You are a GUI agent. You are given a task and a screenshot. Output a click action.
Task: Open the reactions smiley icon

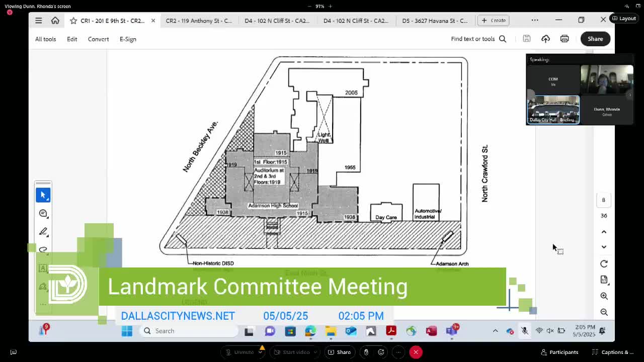(x=381, y=352)
